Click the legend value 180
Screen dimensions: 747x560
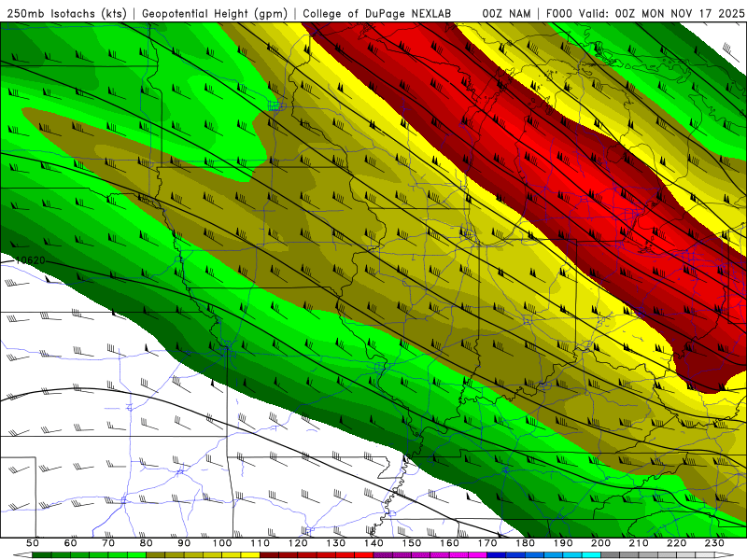pos(525,543)
